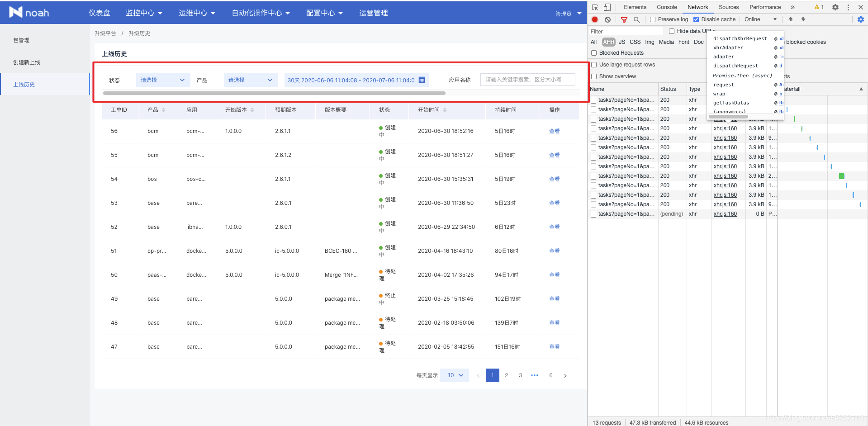Expand the 自动化操作中心 menu
This screenshot has height=426, width=868.
click(261, 13)
